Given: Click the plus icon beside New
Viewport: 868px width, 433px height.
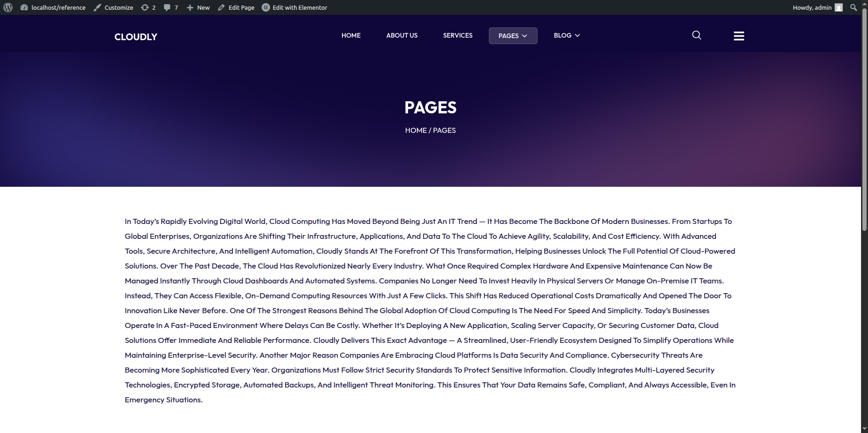Looking at the screenshot, I should click(x=190, y=7).
